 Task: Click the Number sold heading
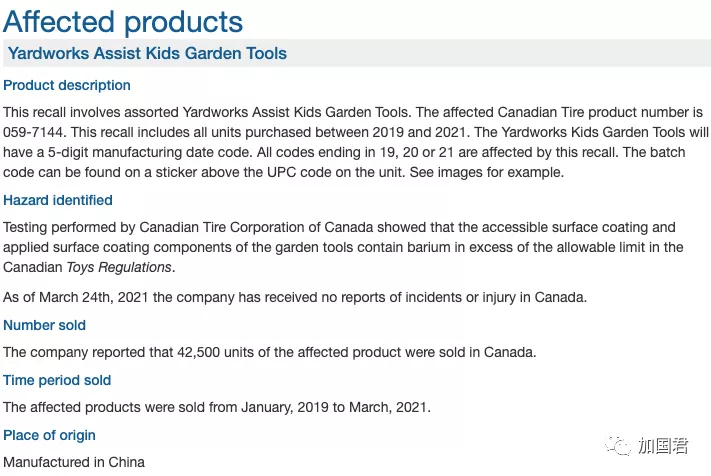(44, 325)
